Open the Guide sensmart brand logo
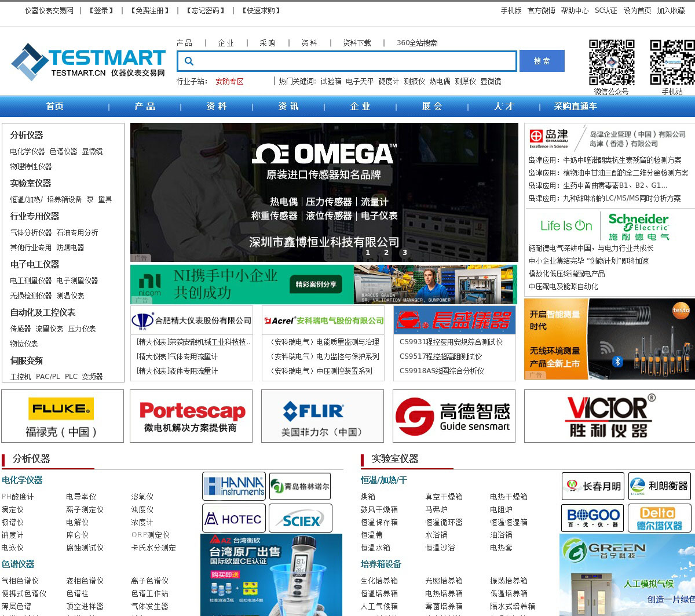This screenshot has width=695, height=616. [x=454, y=416]
